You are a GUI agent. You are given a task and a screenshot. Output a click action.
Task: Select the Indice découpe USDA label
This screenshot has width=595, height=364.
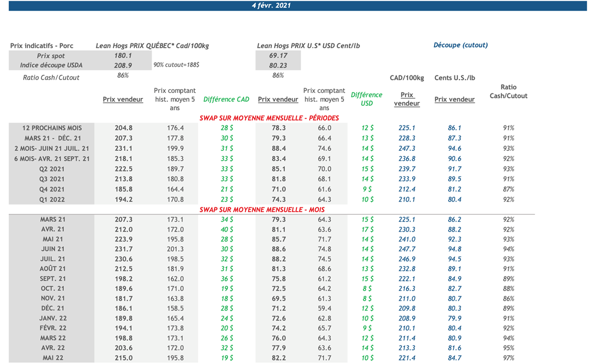coord(51,66)
